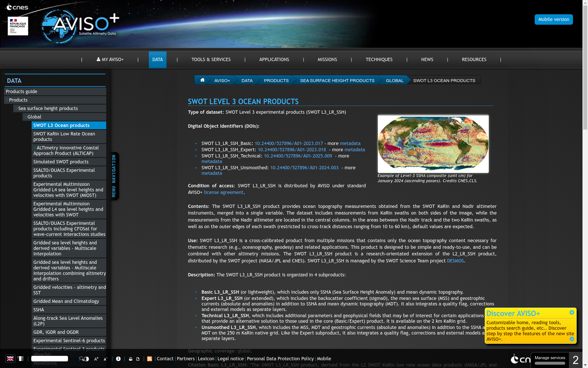Screen dimensions: 588x368
Task: Toggle the MENU NAVIGATION side tab
Action: click(114, 176)
